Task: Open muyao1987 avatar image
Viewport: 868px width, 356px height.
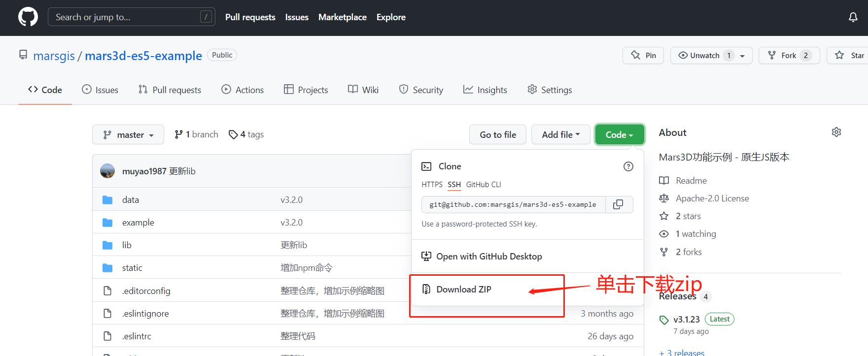Action: [x=107, y=171]
